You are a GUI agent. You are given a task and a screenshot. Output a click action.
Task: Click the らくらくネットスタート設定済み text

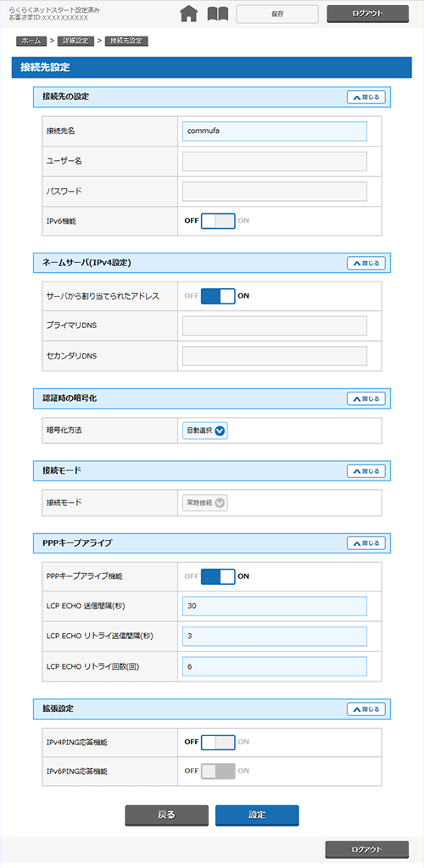coord(53,10)
